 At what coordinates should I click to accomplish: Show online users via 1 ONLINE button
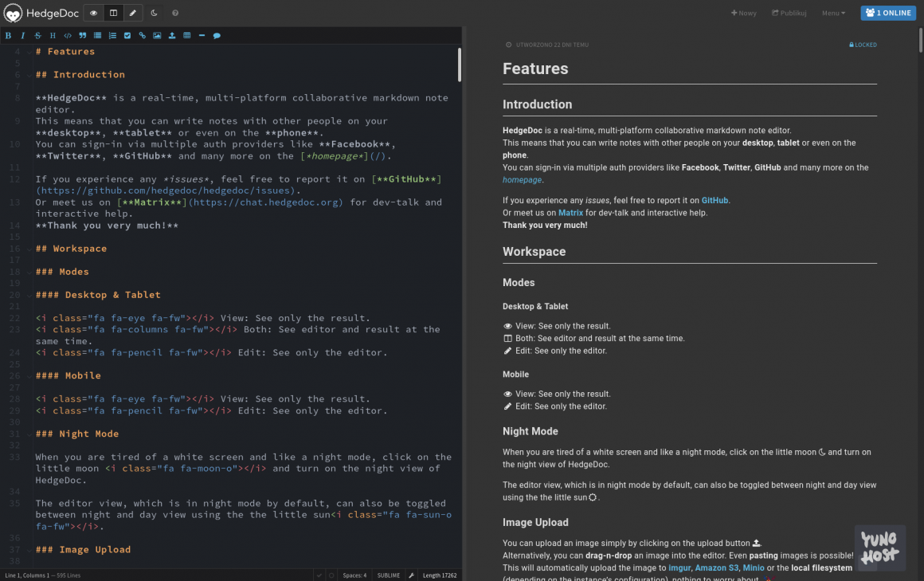point(887,13)
